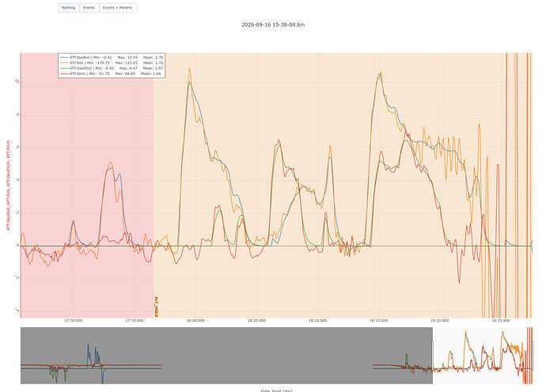Click the 18:05.000 time axis tick
The width and height of the screenshot is (546, 392).
256,321
